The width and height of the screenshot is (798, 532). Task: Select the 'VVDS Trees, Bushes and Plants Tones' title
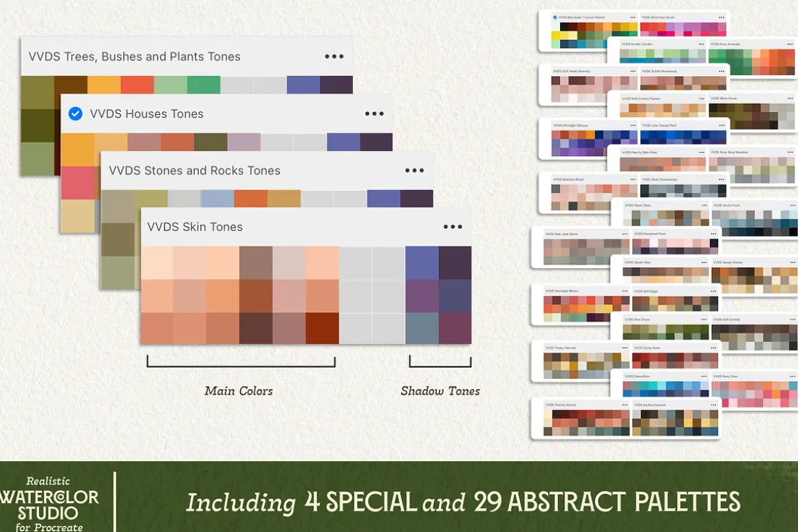(x=134, y=56)
